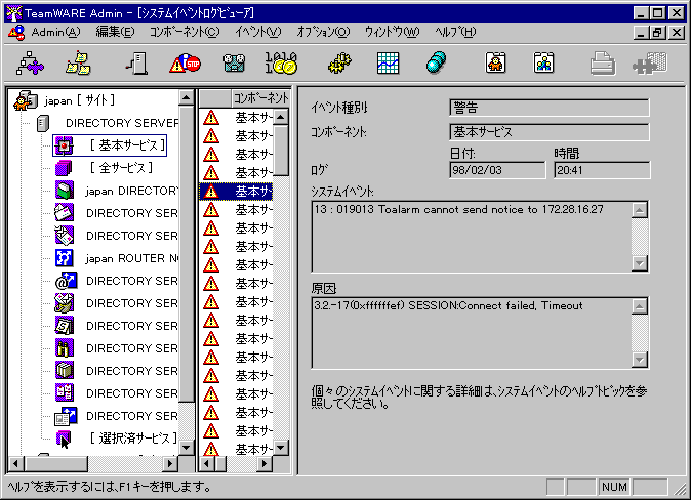Click the SESSION:Connect failed, Timeout text
The height and width of the screenshot is (500, 691).
(448, 305)
